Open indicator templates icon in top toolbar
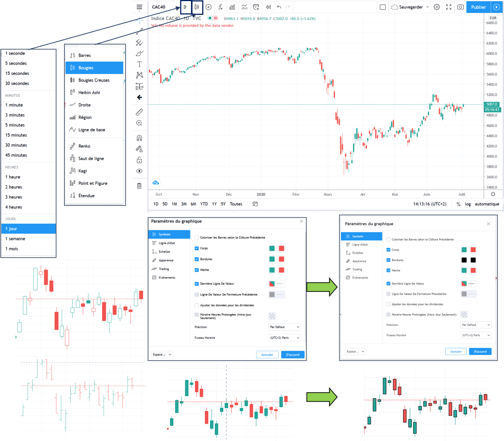Screen dimensions: 504x441 tap(244, 7)
